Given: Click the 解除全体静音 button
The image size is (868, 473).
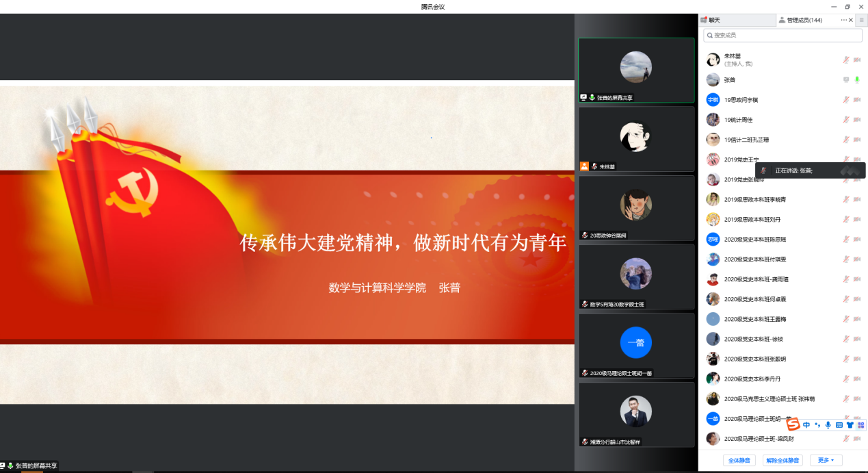Looking at the screenshot, I should pos(782,461).
